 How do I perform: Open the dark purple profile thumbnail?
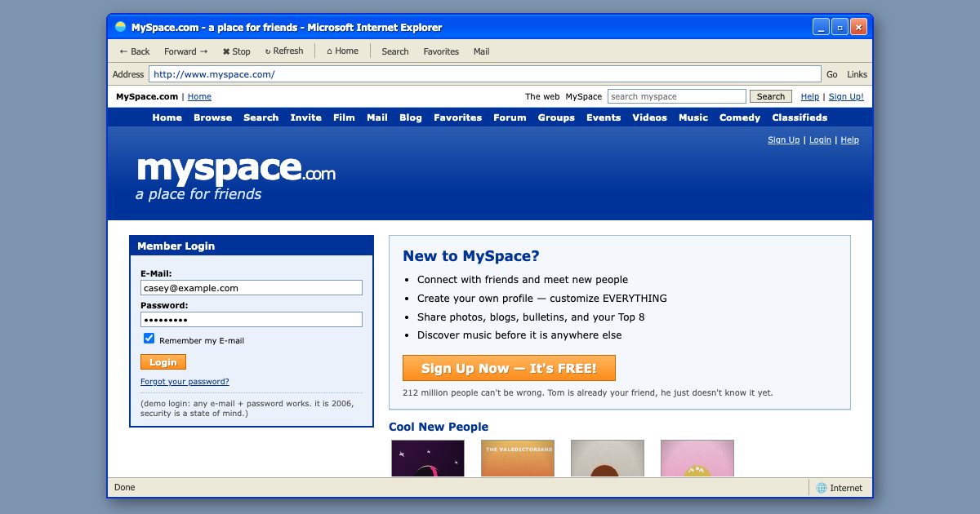(428, 459)
